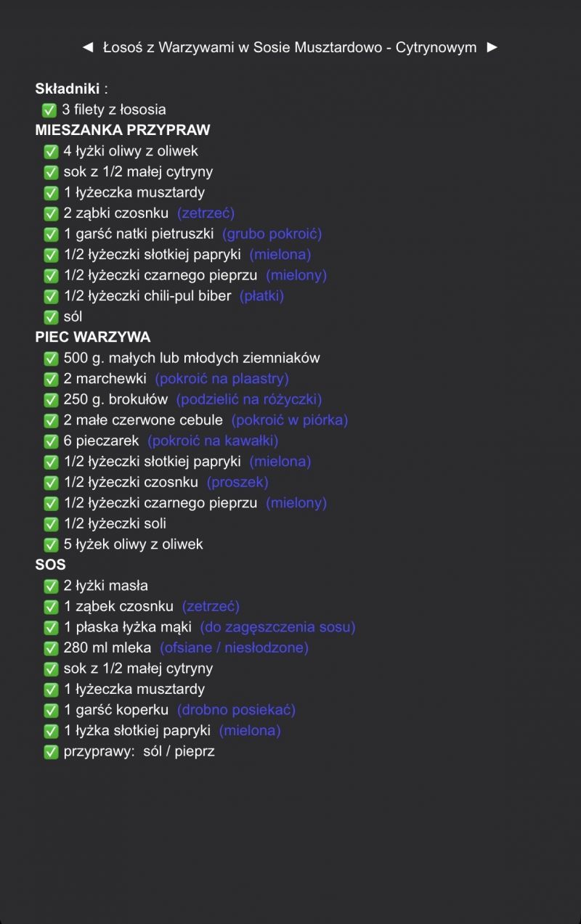
Task: Uncheck the 280 ml mleka item
Action: point(51,648)
